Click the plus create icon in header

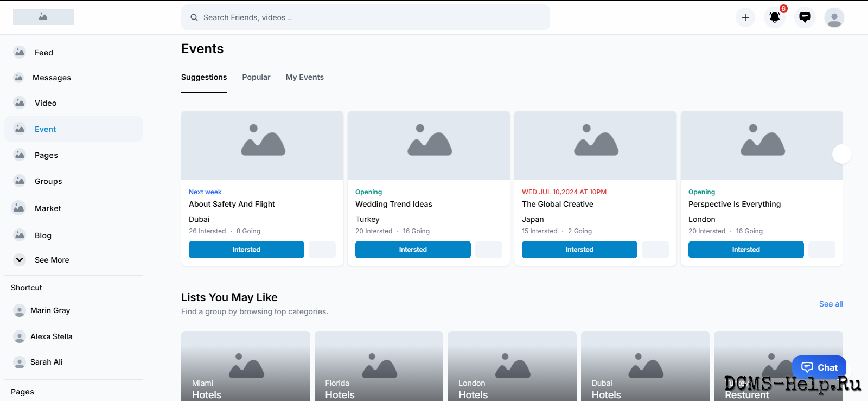(x=745, y=17)
